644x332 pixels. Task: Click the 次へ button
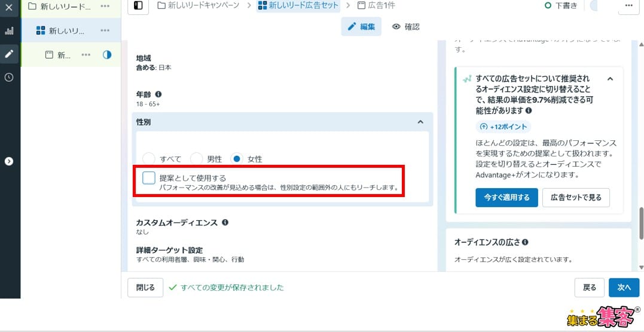tap(624, 287)
